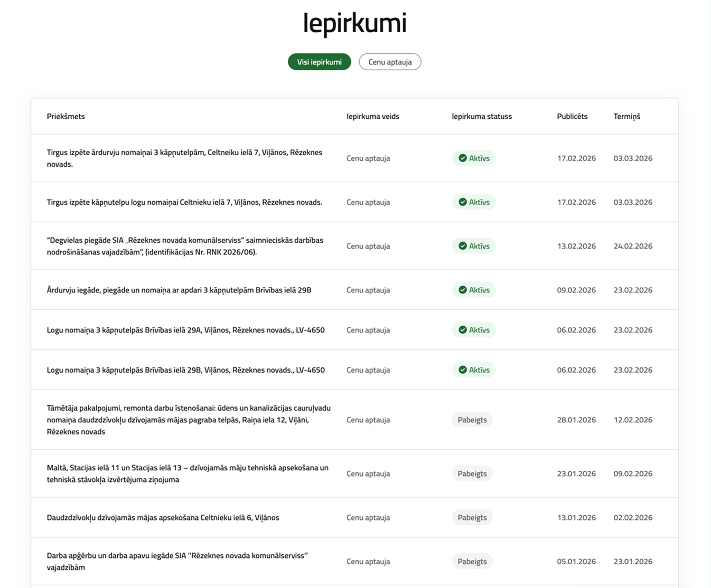Open Tāmētāja pakalpojumi procurement entry
The width and height of the screenshot is (711, 588).
click(x=188, y=420)
